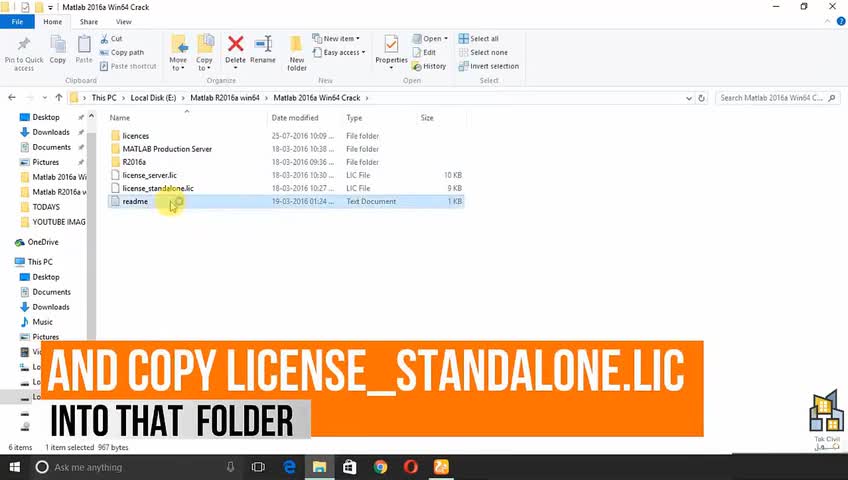Launch Opera browser from taskbar
The width and height of the screenshot is (848, 480).
click(x=410, y=467)
